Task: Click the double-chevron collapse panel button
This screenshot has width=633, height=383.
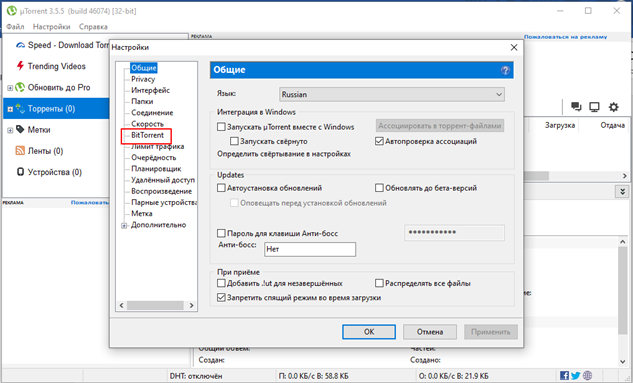Action: point(623,191)
